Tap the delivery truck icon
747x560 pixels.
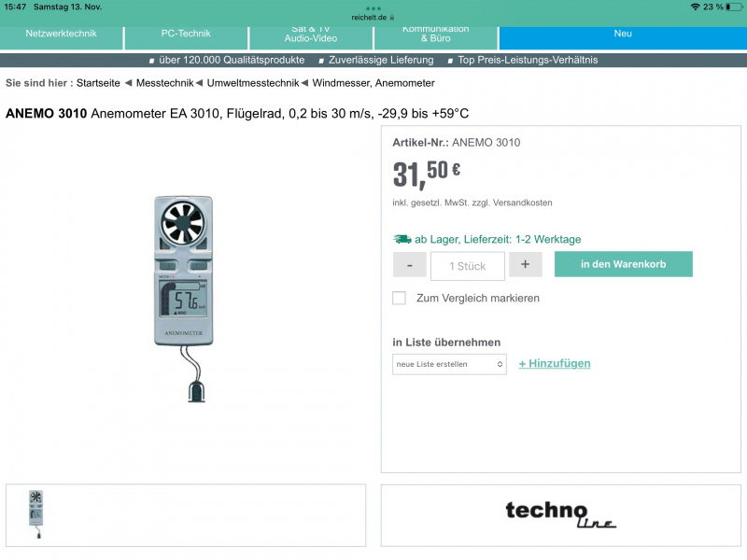[x=402, y=239]
